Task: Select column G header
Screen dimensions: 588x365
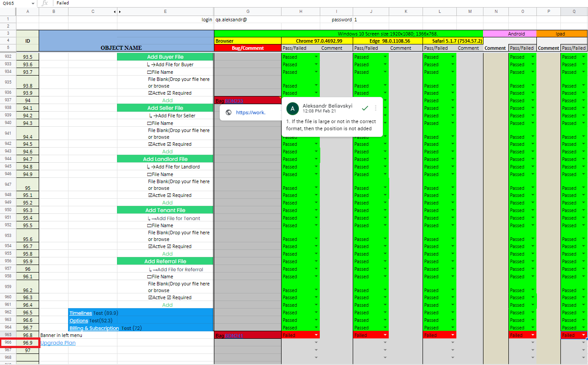Action: click(x=248, y=11)
